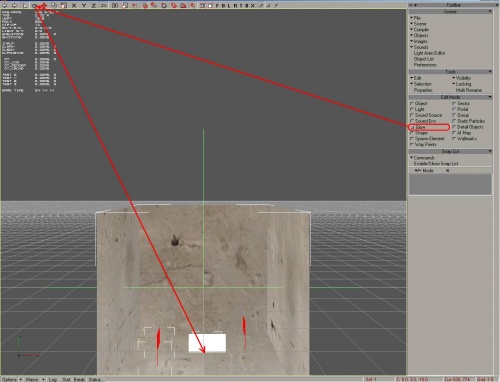Select the Select (cursor) tool in the toolbar

[x=25, y=5]
